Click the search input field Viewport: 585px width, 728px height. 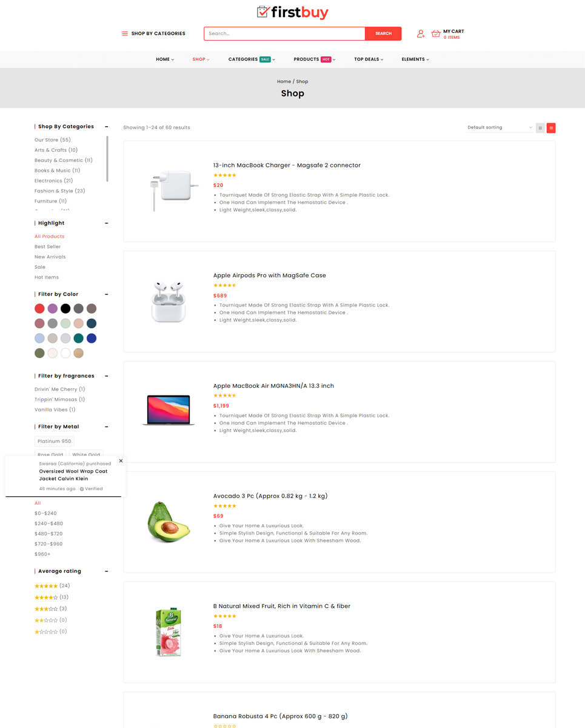284,34
